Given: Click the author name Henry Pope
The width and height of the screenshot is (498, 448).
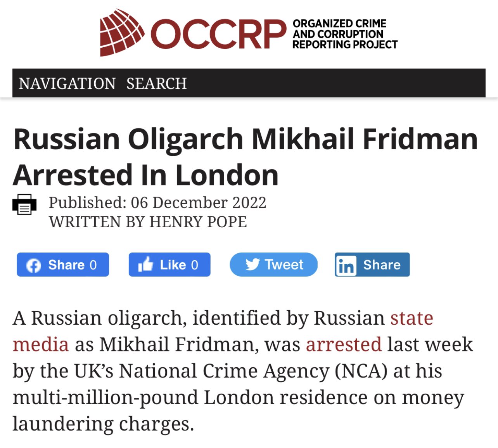Looking at the screenshot, I should [198, 222].
